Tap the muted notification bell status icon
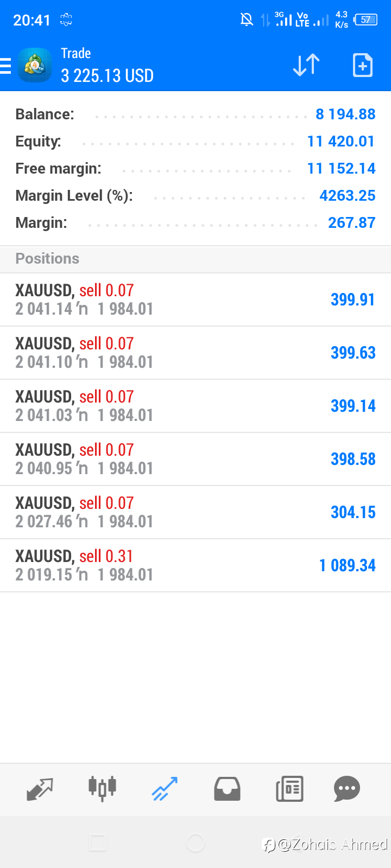This screenshot has height=868, width=391. (x=247, y=20)
